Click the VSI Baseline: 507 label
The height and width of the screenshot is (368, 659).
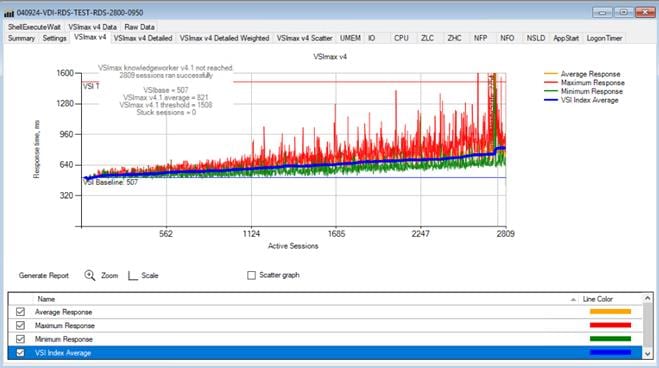[x=111, y=182]
